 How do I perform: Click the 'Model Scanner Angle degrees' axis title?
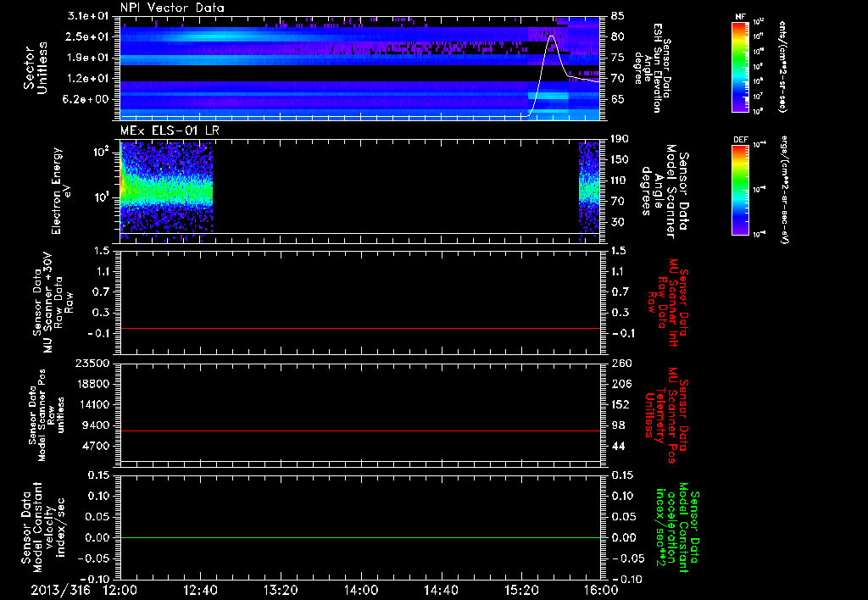(x=665, y=192)
